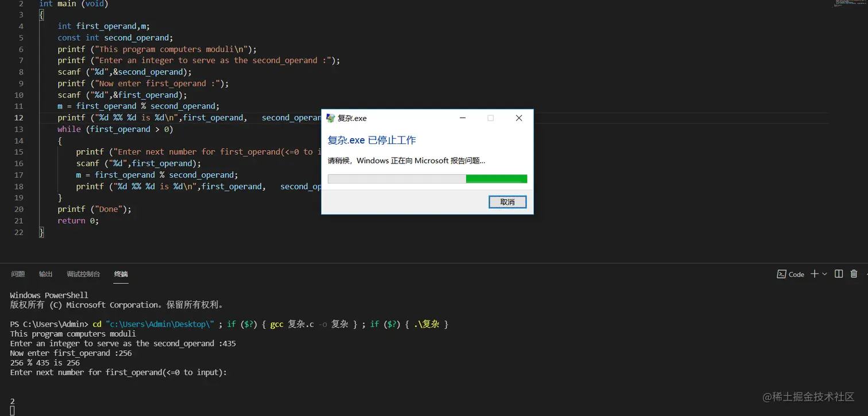Image resolution: width=868 pixels, height=416 pixels.
Task: Click terminal output 'This program computers moduli'
Action: (73, 334)
